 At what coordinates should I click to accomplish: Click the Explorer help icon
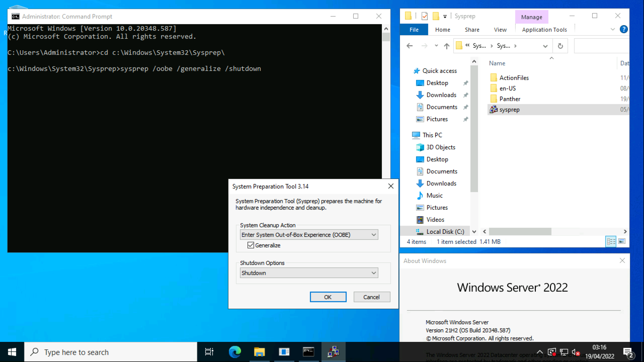click(x=624, y=29)
